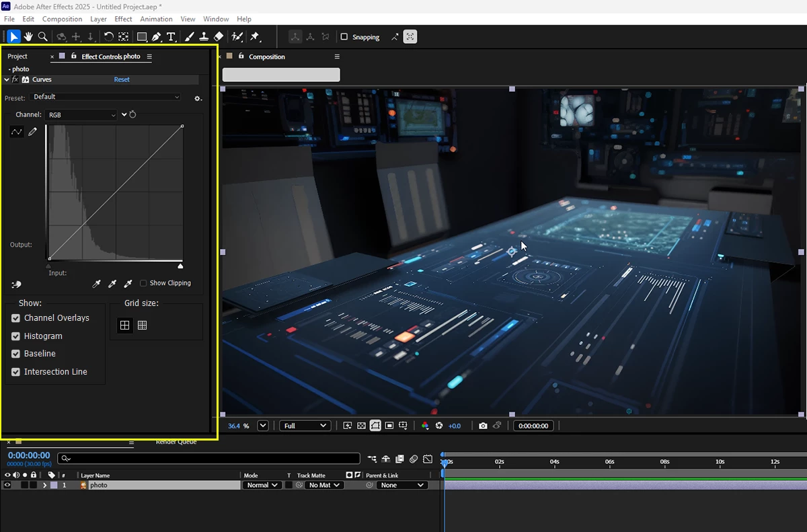Uncheck the Histogram checkbox
Viewport: 807px width, 532px height.
[x=16, y=336]
